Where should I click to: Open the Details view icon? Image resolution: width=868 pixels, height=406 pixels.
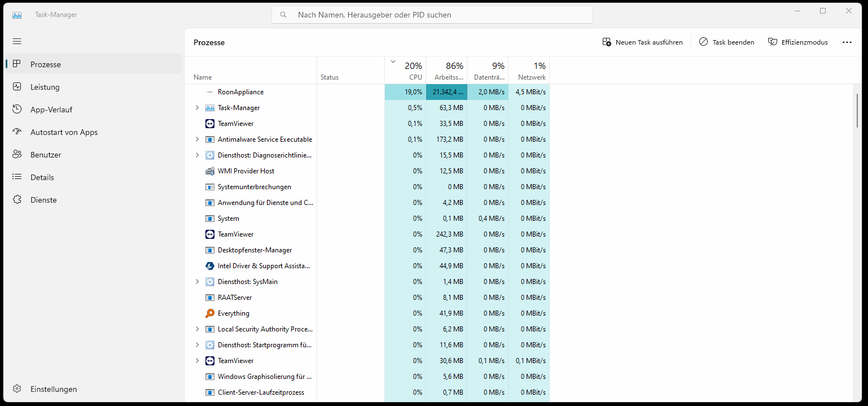(16, 177)
